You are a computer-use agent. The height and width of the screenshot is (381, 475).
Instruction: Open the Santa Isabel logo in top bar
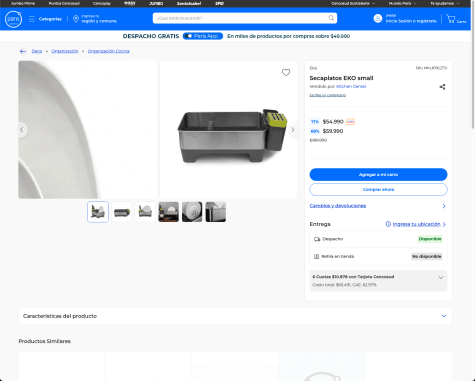[x=189, y=3]
